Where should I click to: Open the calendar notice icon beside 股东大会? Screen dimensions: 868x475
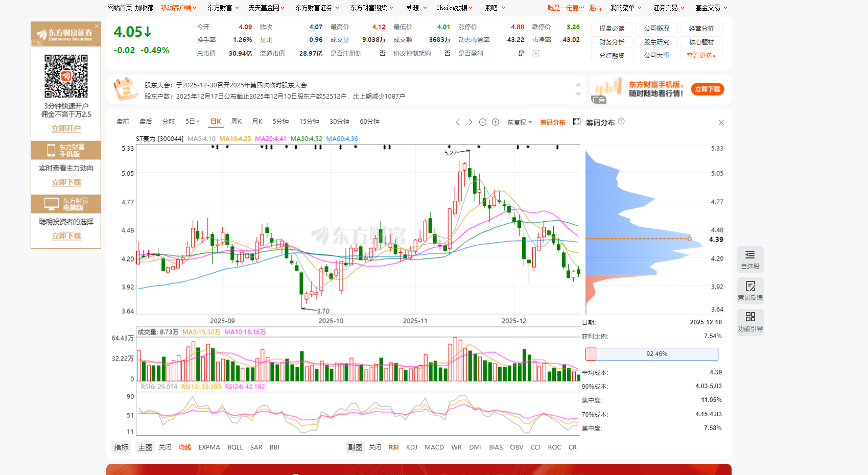(125, 89)
